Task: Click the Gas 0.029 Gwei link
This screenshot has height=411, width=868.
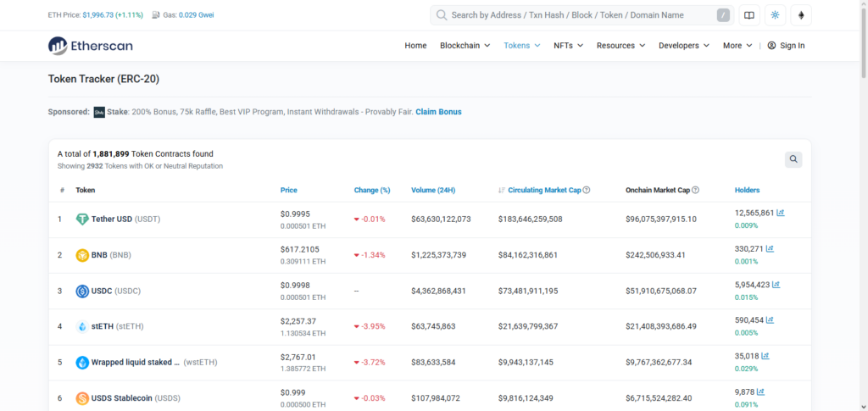Action: coord(197,15)
